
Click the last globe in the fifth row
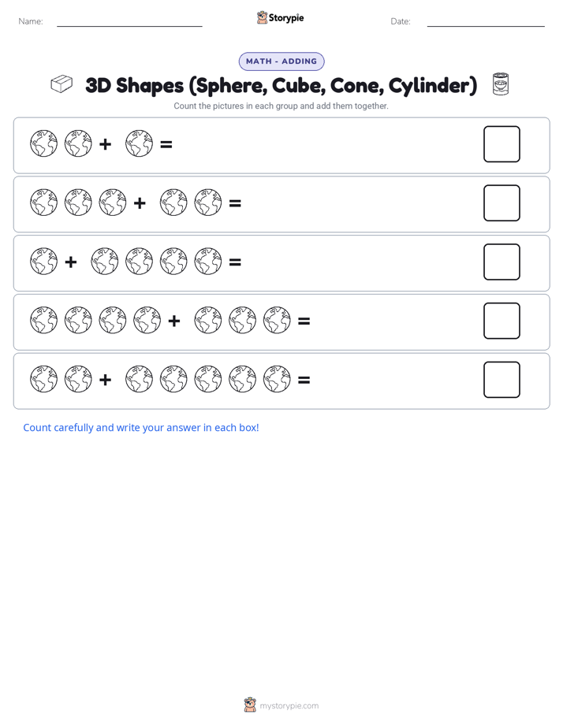277,379
